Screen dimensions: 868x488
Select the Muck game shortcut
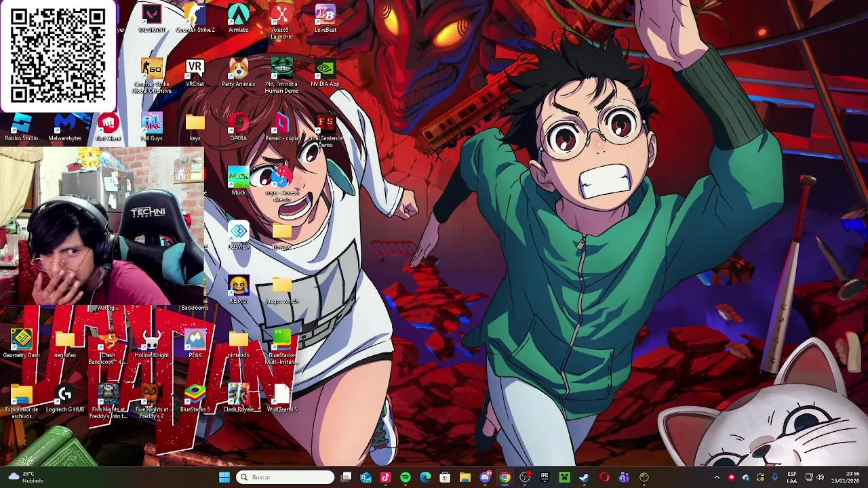click(238, 181)
